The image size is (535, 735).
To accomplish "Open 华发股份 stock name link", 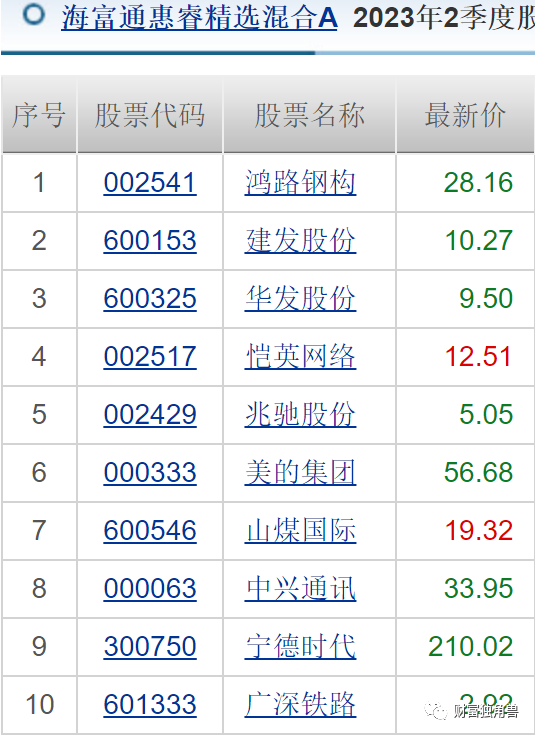I will (x=300, y=298).
